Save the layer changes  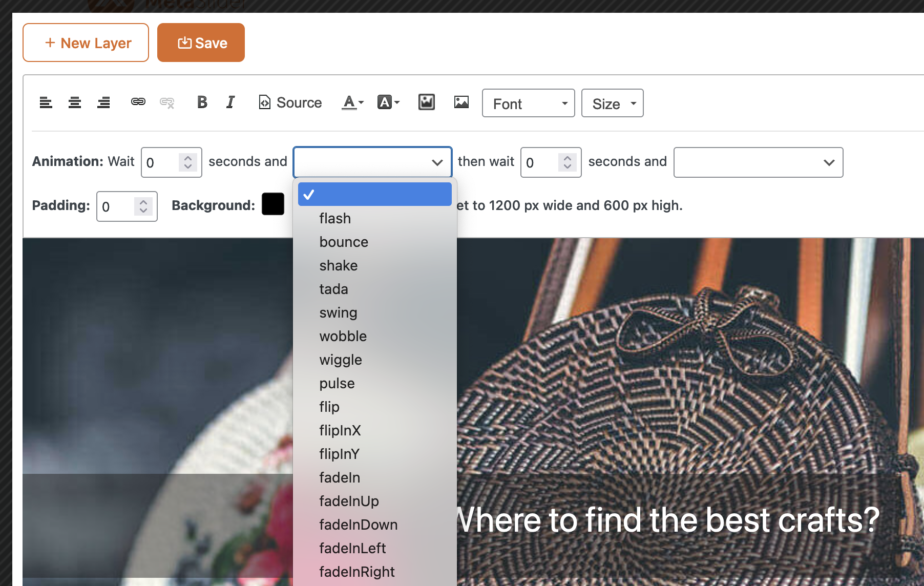coord(201,43)
